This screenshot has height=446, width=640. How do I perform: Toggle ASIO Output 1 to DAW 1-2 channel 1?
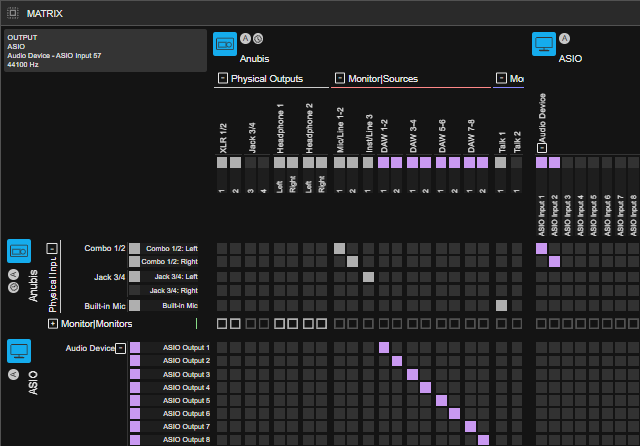click(x=384, y=348)
